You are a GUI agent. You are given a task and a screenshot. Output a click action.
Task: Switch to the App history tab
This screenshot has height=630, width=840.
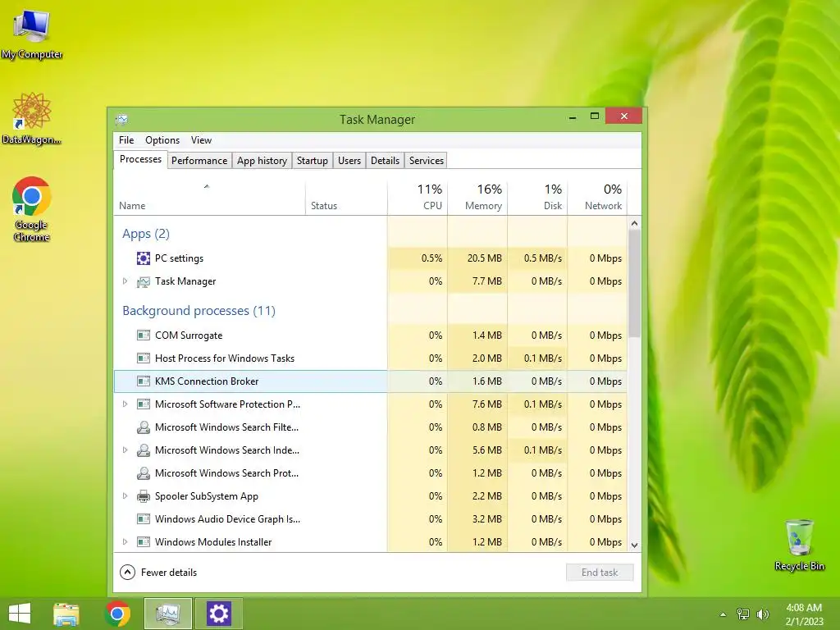tap(262, 161)
